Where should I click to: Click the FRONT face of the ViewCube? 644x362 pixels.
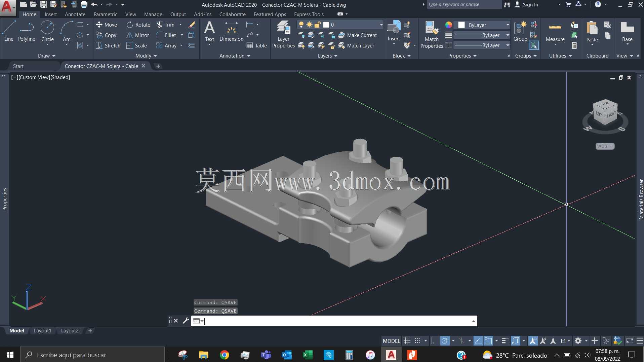tap(611, 114)
